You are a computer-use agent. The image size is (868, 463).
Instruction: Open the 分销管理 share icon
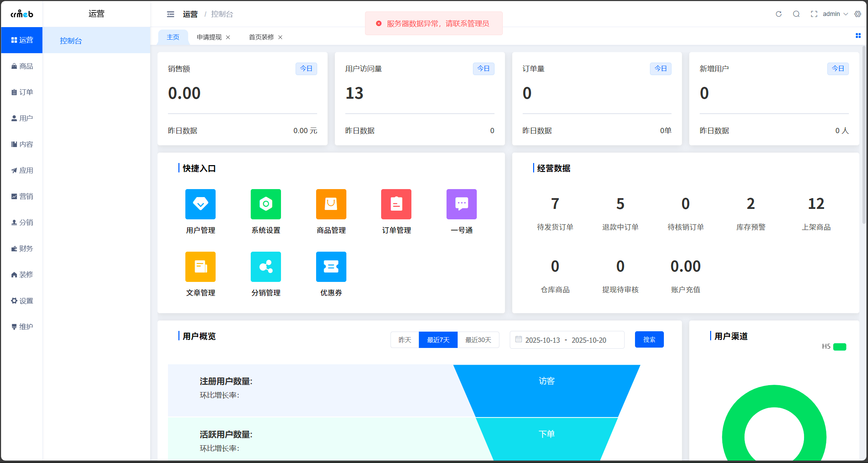[266, 267]
